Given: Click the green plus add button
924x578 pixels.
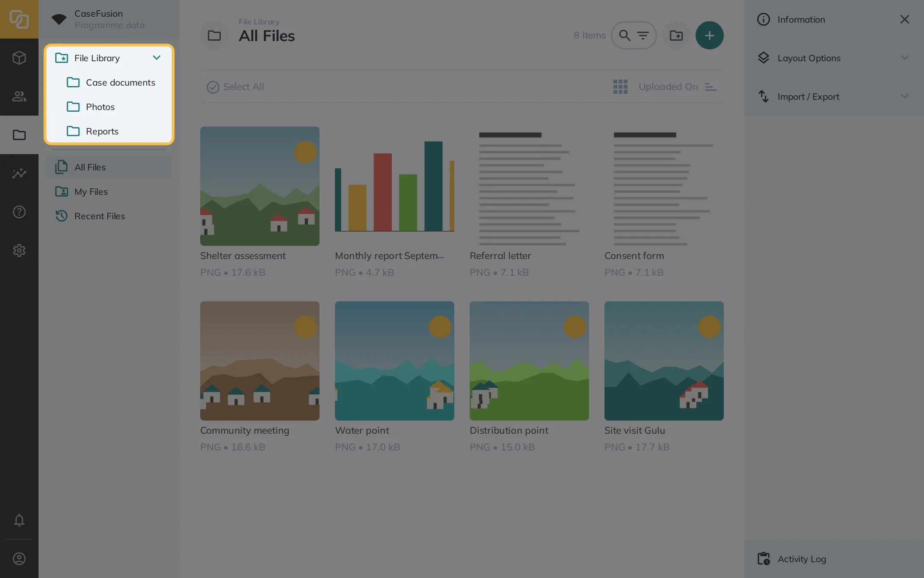Looking at the screenshot, I should click(x=709, y=36).
